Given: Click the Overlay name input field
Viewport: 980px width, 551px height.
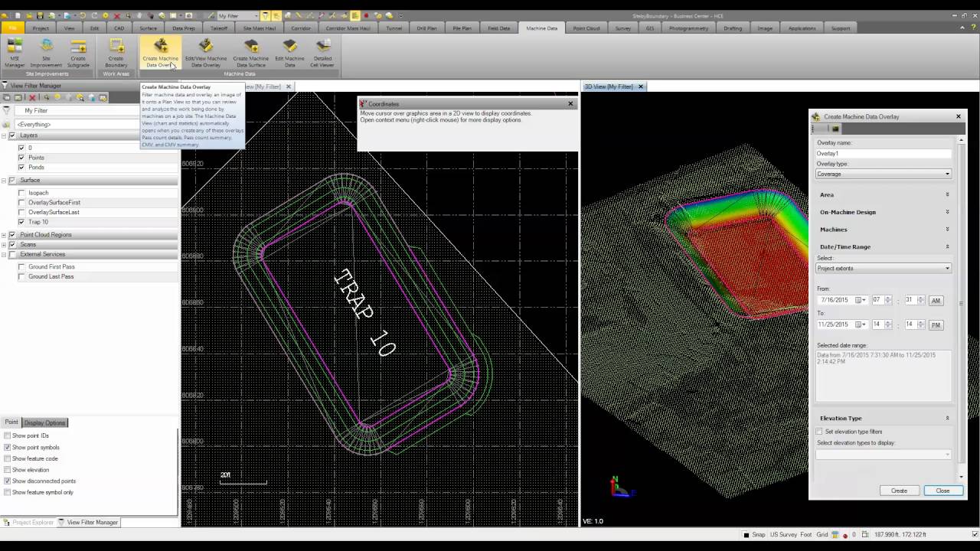Looking at the screenshot, I should (x=884, y=154).
